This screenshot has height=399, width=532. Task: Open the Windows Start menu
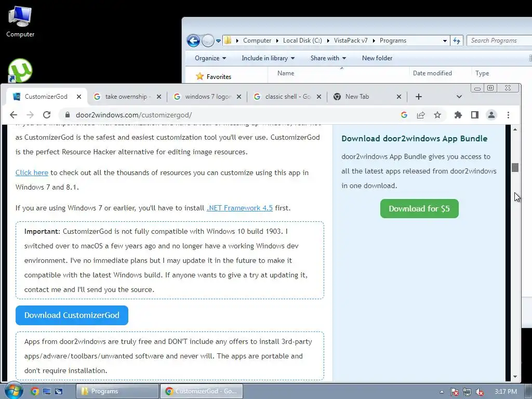[14, 391]
